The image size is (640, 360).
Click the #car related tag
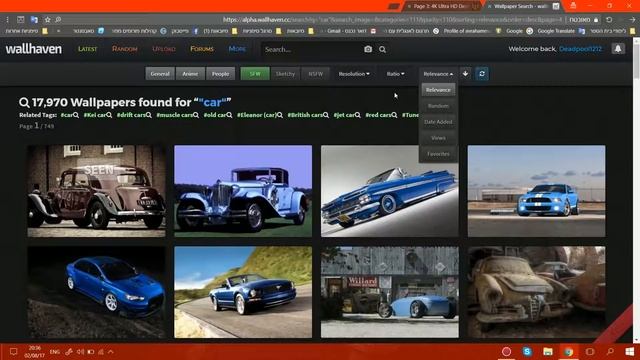click(x=67, y=115)
